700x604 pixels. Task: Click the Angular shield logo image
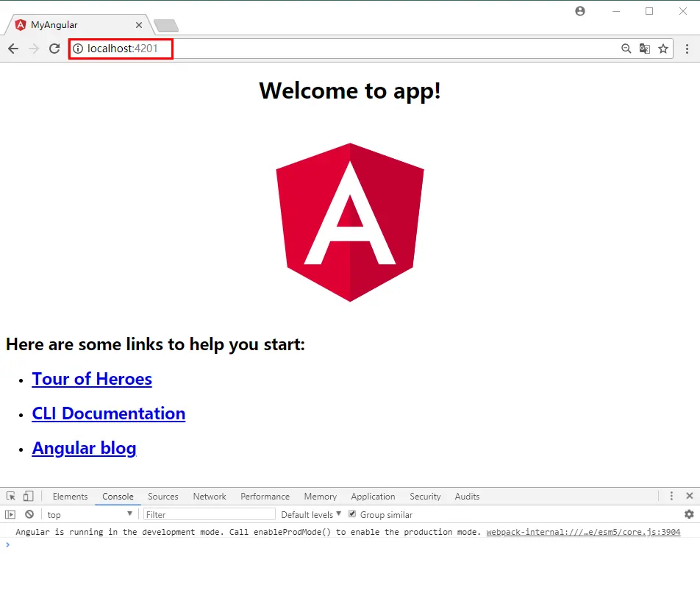coord(350,222)
